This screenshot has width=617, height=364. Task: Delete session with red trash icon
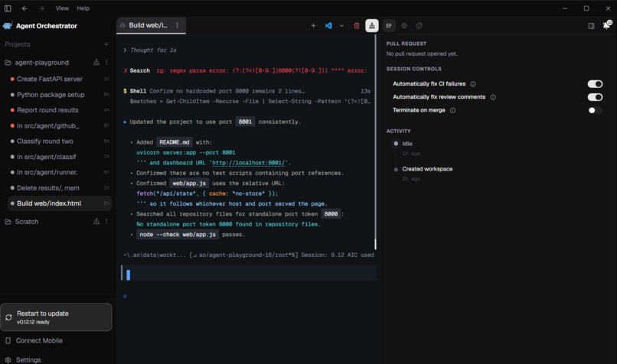357,26
